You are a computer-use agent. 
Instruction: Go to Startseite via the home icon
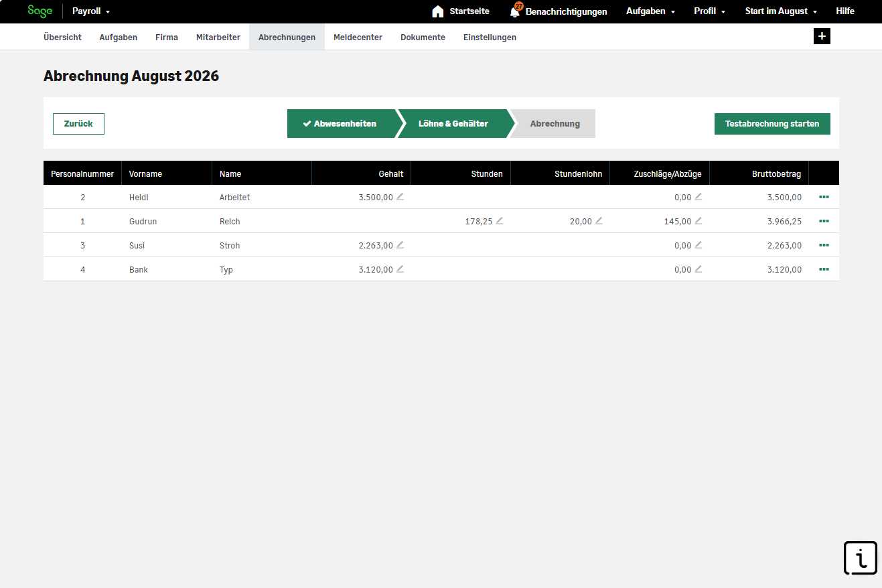pyautogui.click(x=438, y=11)
